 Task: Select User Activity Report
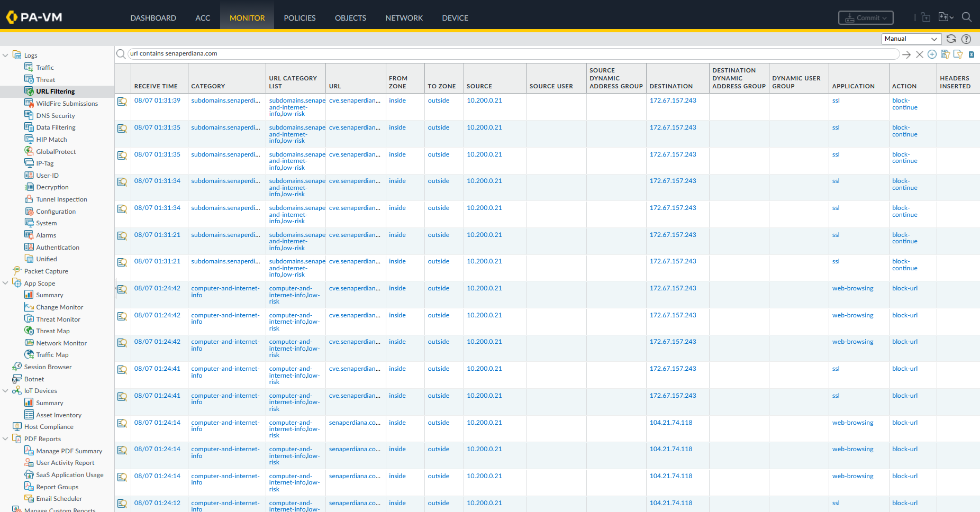pyautogui.click(x=65, y=463)
